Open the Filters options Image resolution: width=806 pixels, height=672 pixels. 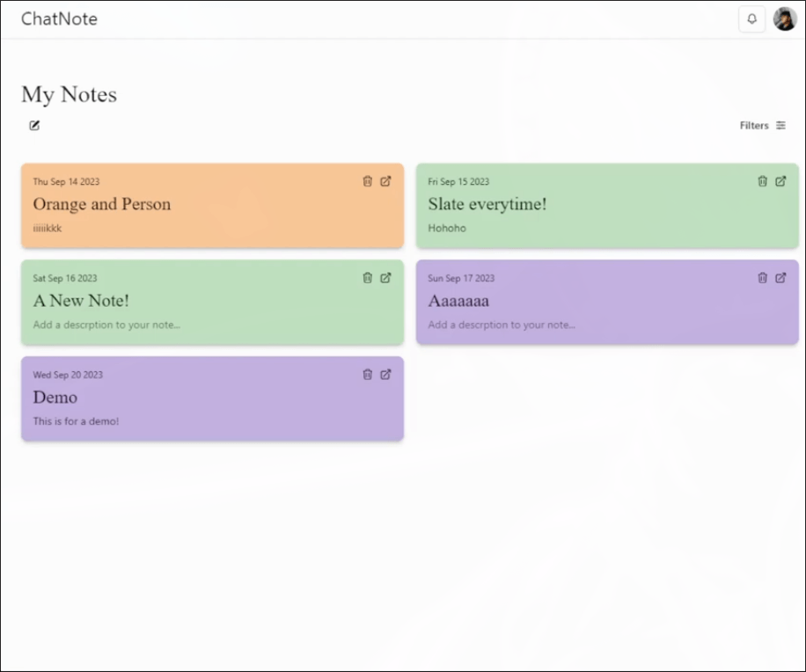(762, 126)
